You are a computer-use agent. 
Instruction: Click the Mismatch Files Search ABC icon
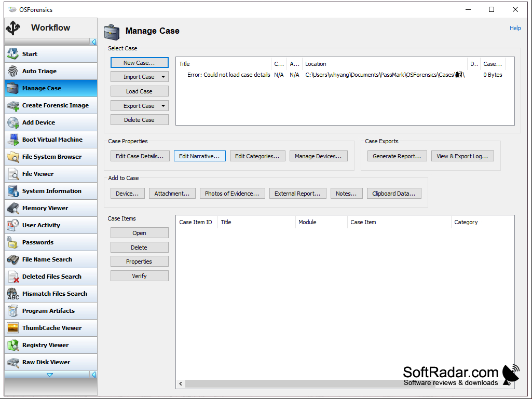pyautogui.click(x=13, y=294)
